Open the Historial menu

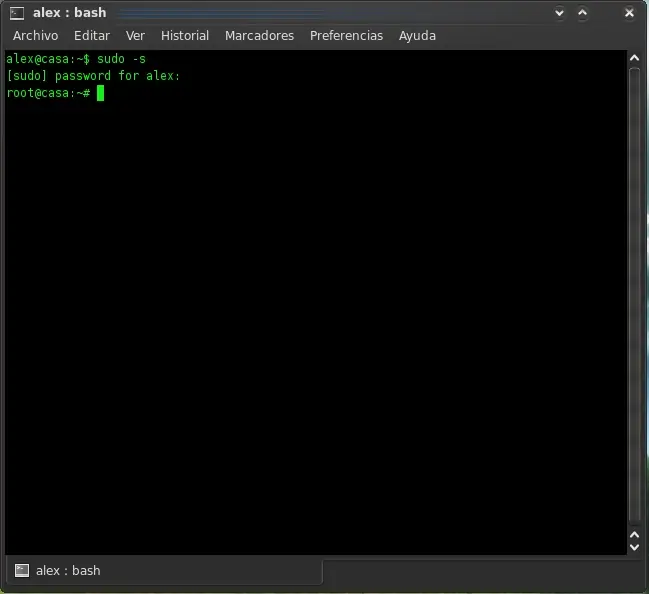(185, 36)
